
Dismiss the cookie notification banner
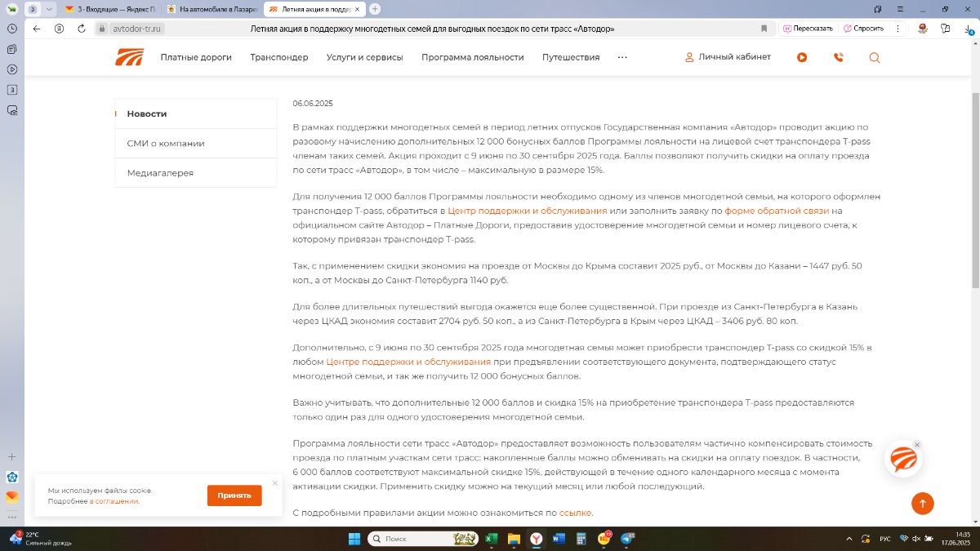coord(275,483)
